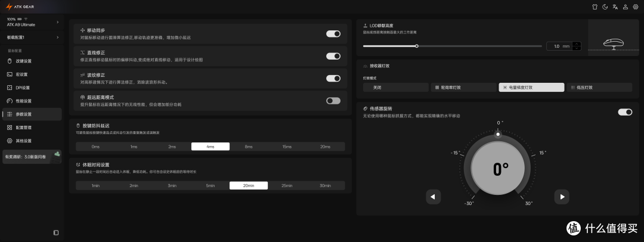
Task: Click the -15° dial mark label
Action: point(455,153)
